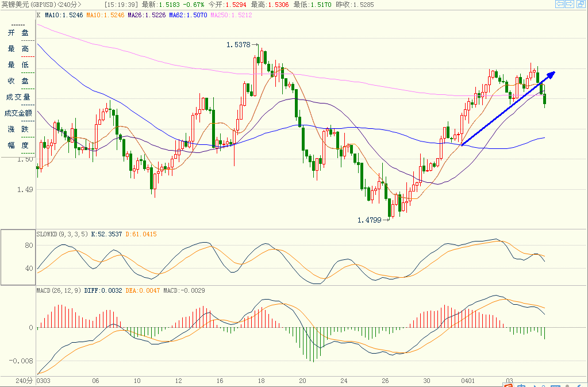Click the 20 date marker on time axis

tap(303, 381)
